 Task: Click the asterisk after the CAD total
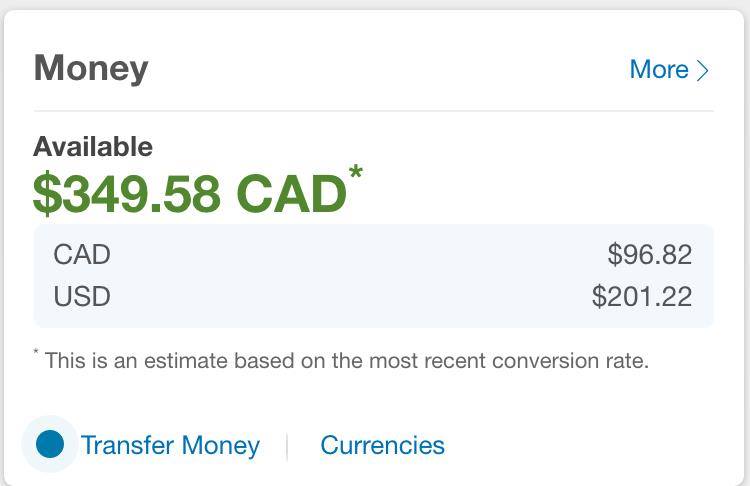tap(356, 171)
